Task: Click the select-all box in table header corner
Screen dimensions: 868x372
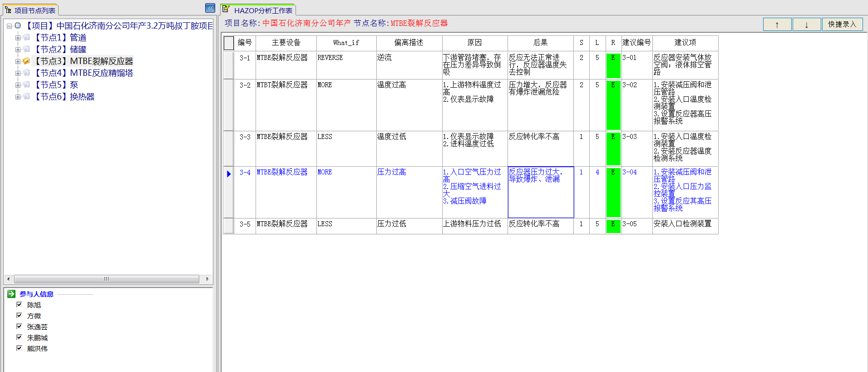Action: [229, 43]
